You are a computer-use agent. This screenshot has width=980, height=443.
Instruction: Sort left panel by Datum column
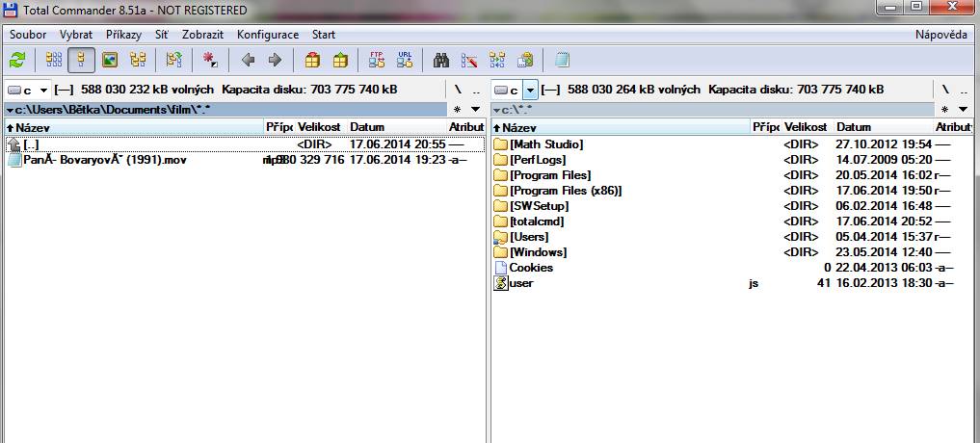[x=397, y=127]
